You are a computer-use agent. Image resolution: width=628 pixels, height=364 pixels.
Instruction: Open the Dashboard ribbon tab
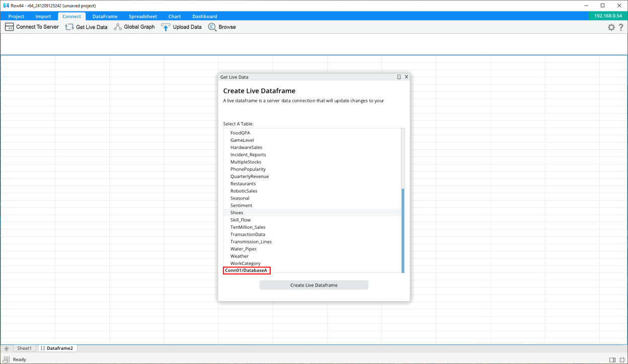[204, 17]
